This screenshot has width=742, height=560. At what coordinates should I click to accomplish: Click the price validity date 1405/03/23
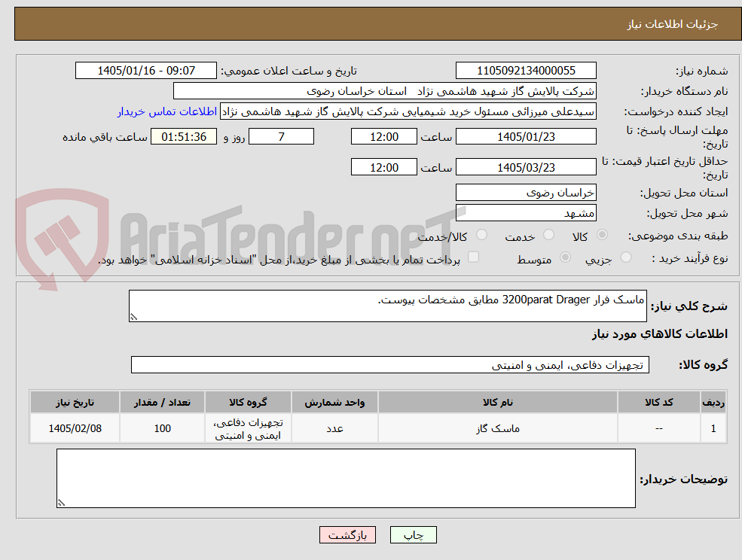[526, 167]
